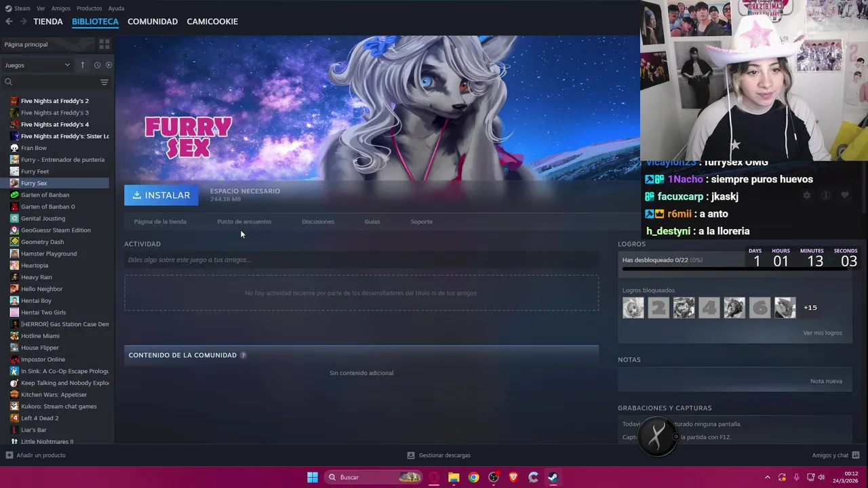This screenshot has height=488, width=868.
Task: Click the activity status text field
Action: point(361,260)
